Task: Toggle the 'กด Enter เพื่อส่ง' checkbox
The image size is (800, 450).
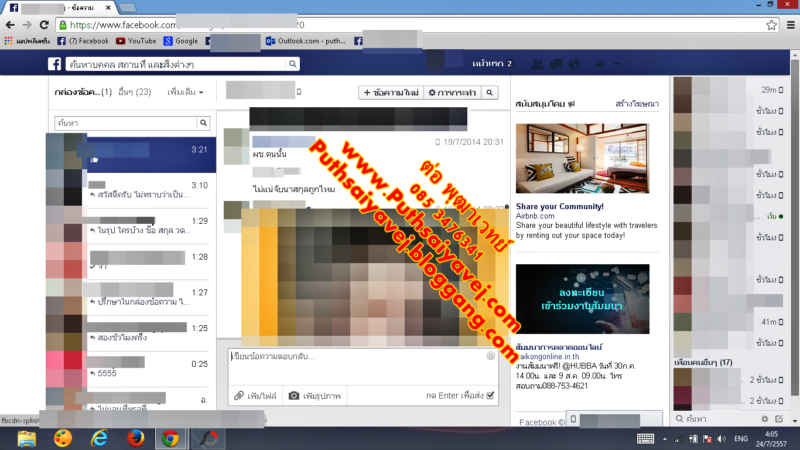Action: [490, 396]
